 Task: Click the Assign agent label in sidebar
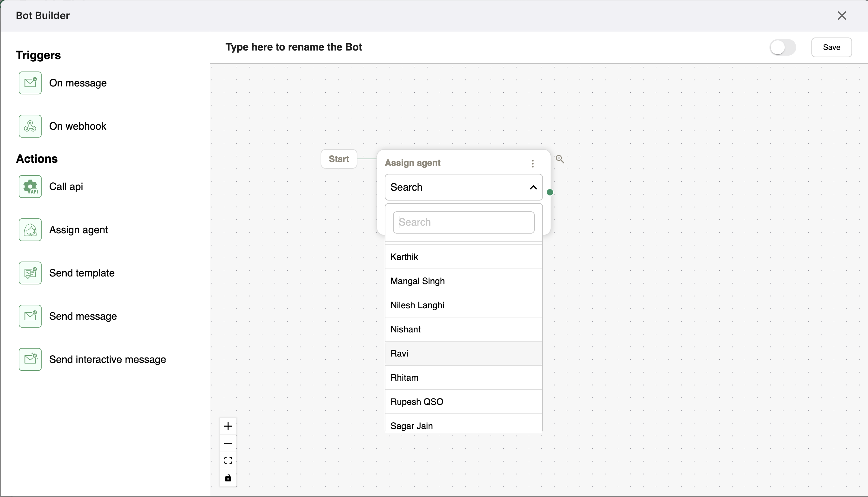point(78,230)
